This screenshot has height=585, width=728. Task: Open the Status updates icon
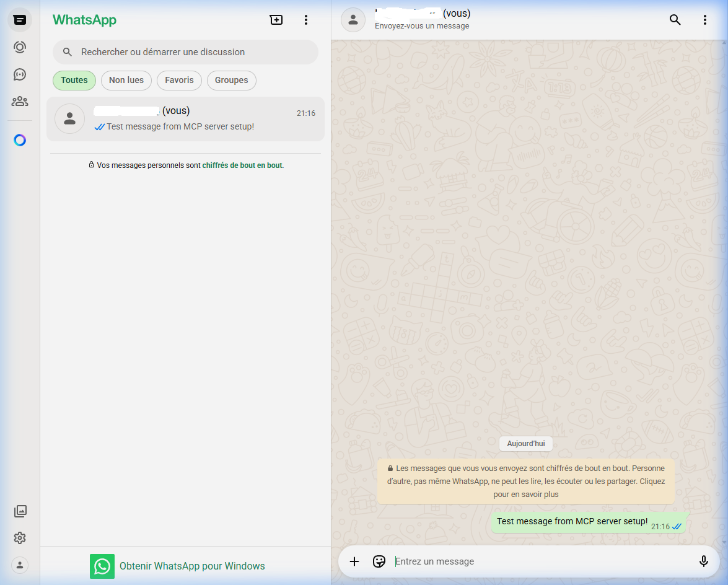pos(20,47)
